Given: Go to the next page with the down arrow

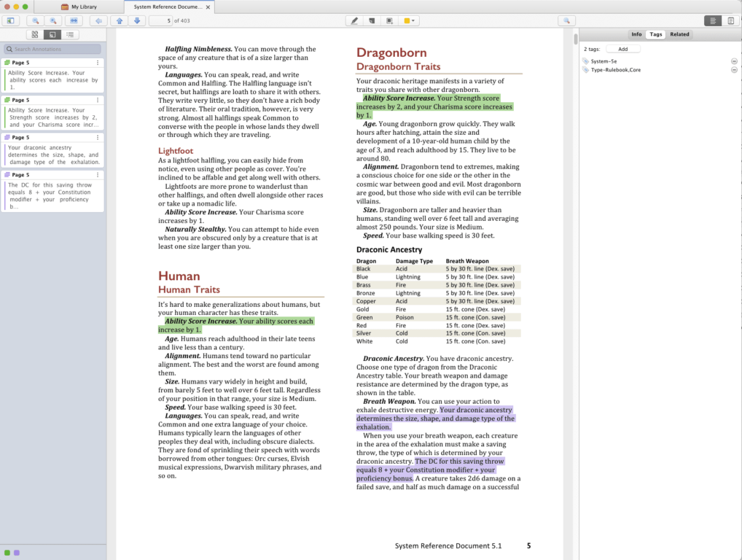Looking at the screenshot, I should click(137, 20).
